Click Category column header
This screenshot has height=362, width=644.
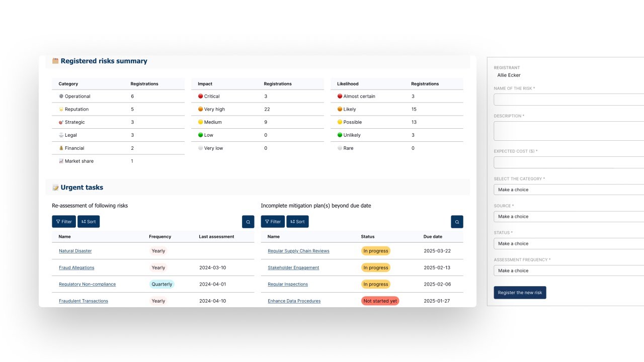[x=68, y=84]
